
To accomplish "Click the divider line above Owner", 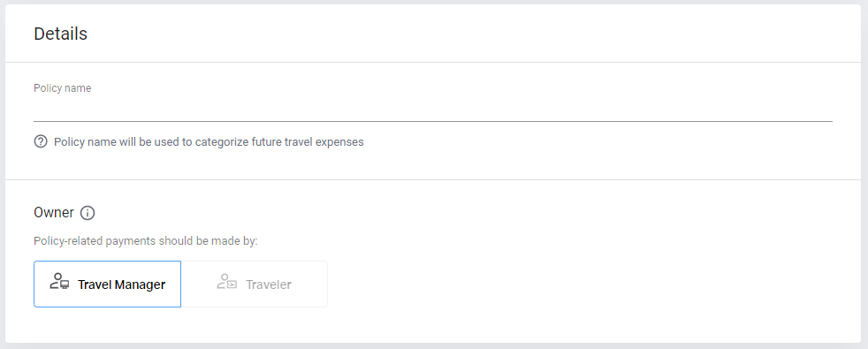I will [x=433, y=179].
